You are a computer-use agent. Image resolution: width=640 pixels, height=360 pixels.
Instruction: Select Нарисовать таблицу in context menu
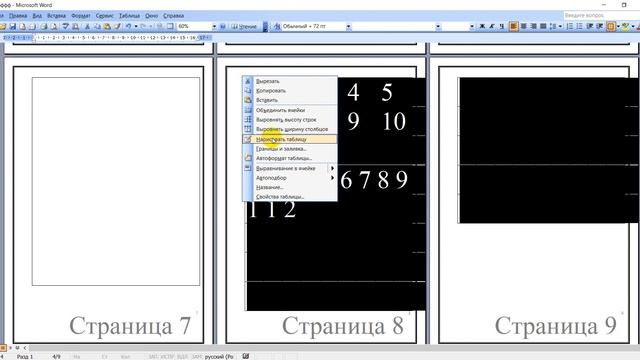coord(290,139)
